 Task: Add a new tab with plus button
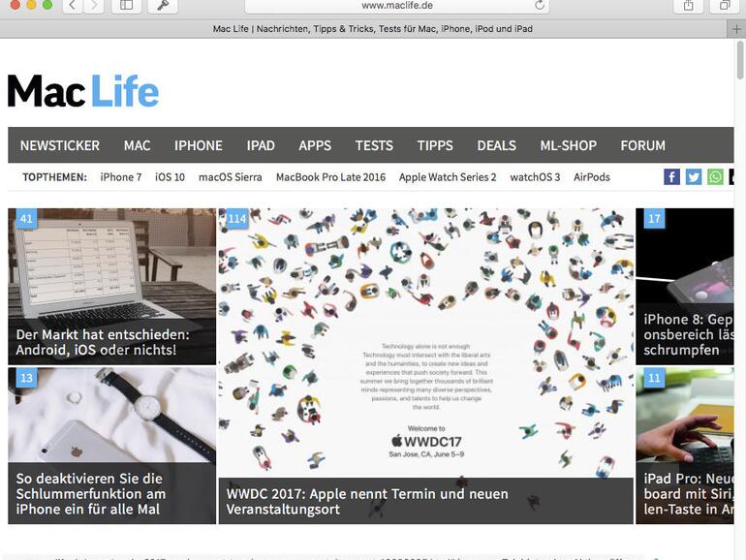pos(736,29)
